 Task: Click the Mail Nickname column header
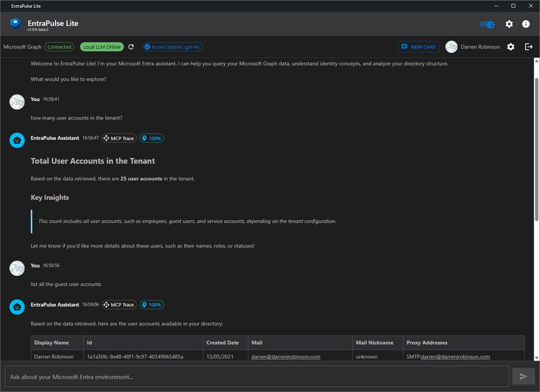(x=377, y=343)
